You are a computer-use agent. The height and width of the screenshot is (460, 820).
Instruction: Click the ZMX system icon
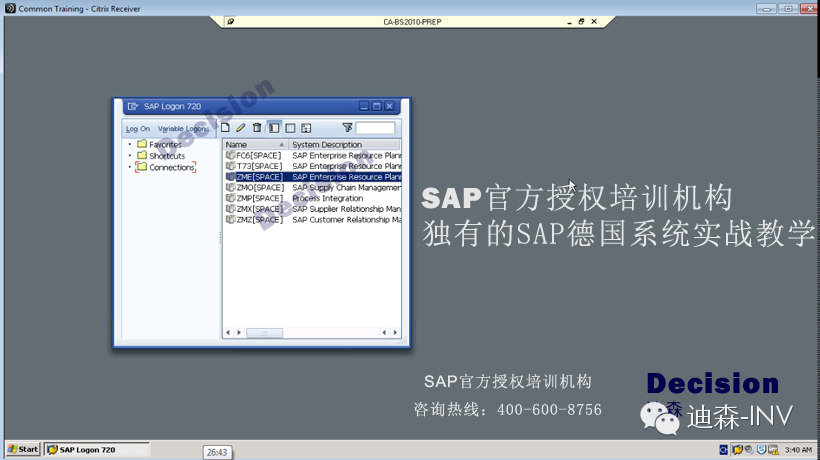pos(230,209)
